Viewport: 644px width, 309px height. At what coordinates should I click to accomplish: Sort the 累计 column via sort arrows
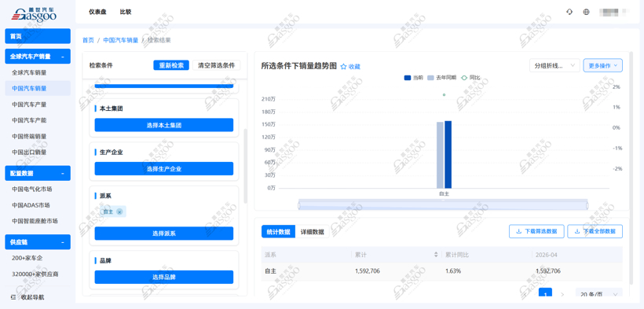[x=436, y=255]
